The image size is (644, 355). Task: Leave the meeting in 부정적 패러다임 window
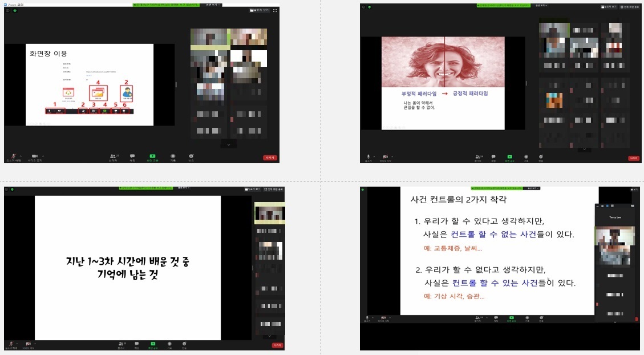click(634, 158)
